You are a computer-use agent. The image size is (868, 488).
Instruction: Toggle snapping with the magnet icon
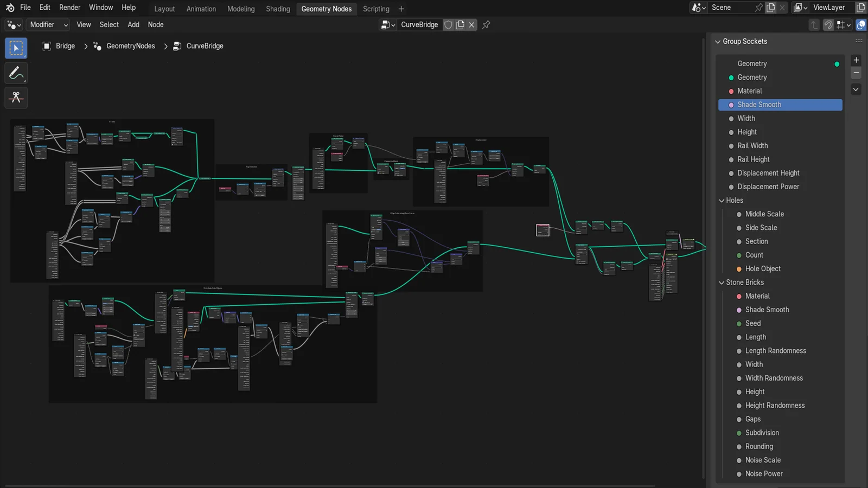point(828,24)
